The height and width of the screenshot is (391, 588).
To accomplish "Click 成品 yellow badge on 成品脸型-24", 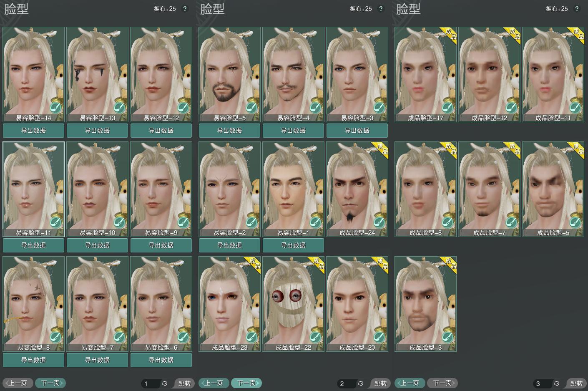I will click(380, 149).
